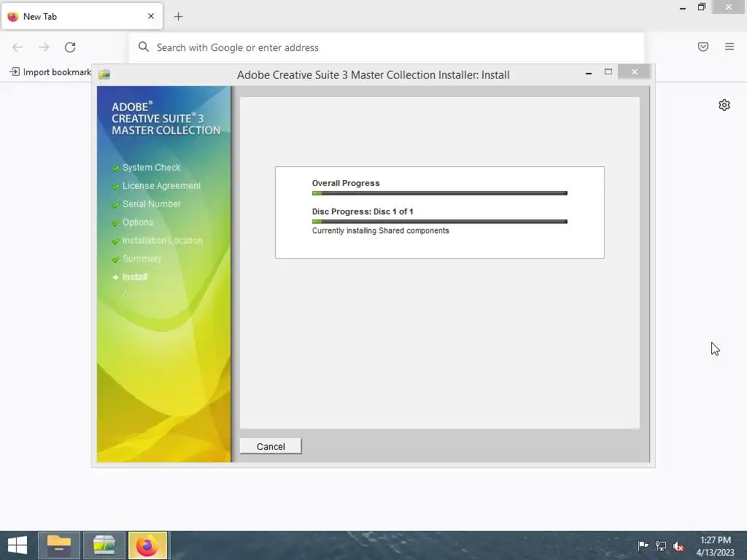Click the Disc Progress bar
Image resolution: width=747 pixels, height=560 pixels.
[439, 222]
